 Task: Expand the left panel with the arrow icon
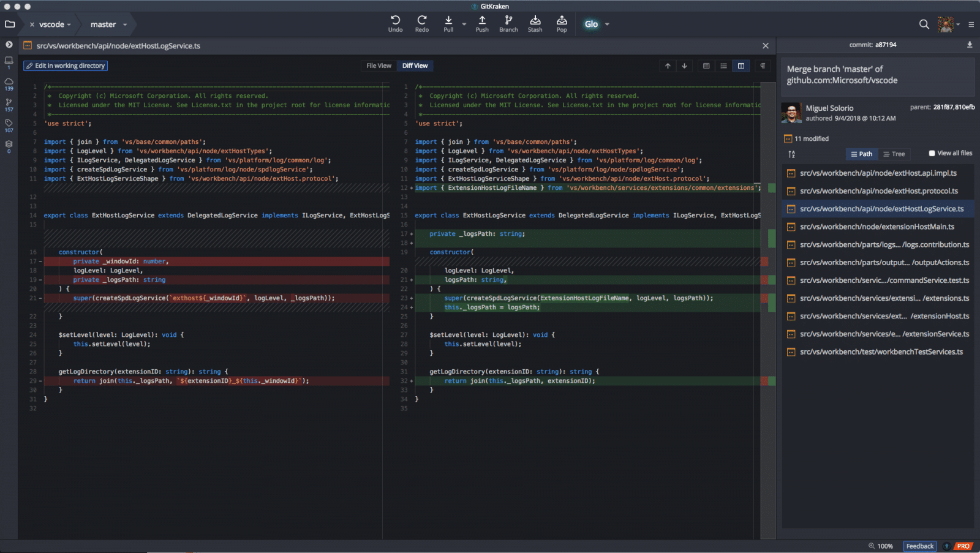click(x=9, y=45)
